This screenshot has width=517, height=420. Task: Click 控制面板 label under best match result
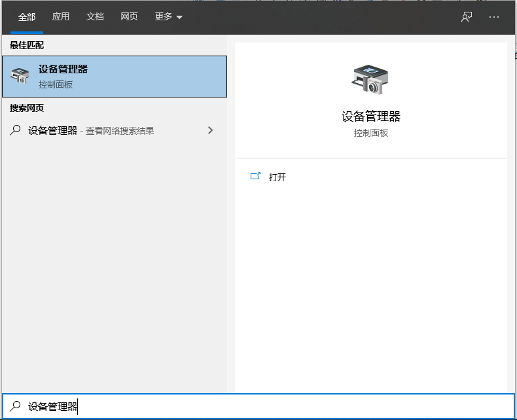pos(56,85)
